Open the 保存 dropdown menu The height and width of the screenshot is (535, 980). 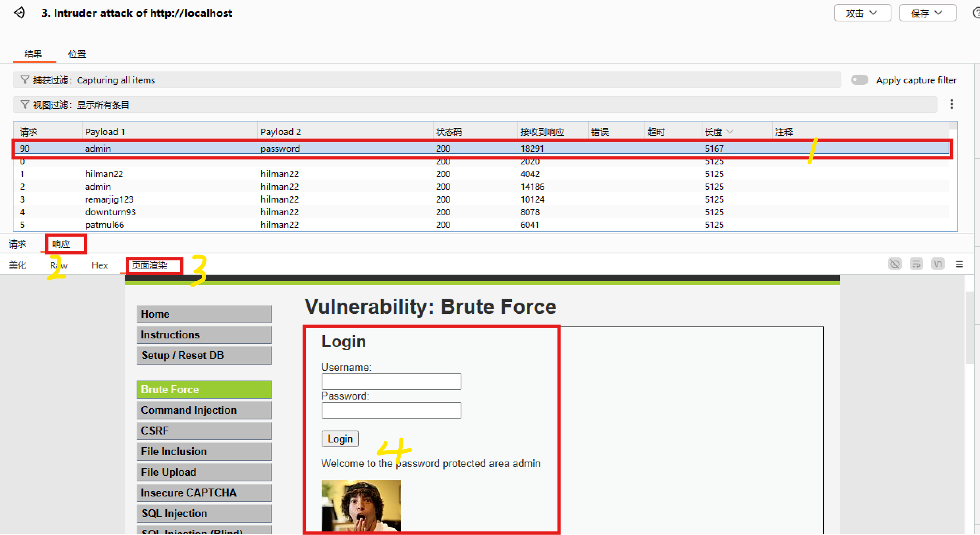click(927, 13)
